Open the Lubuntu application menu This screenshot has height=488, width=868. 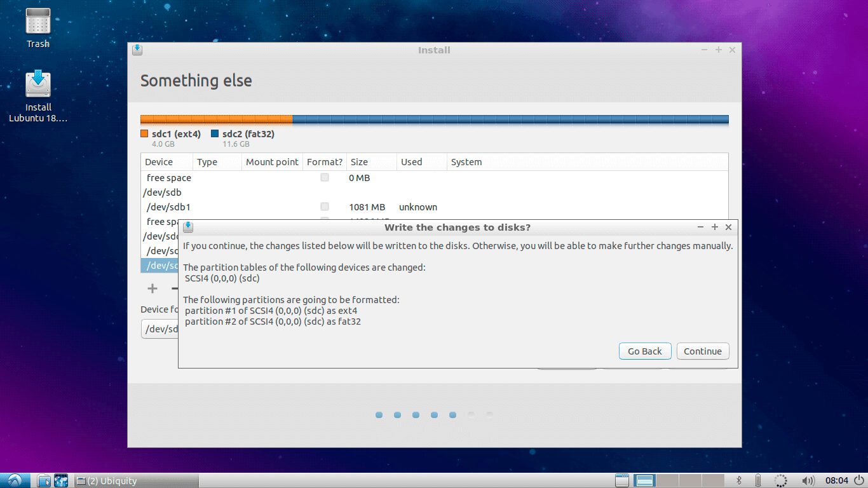[13, 480]
